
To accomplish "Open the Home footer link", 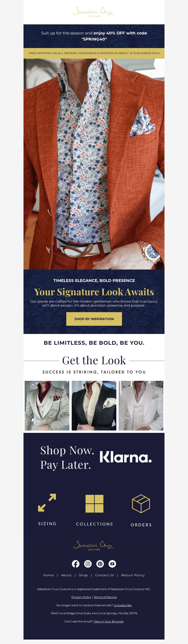I will click(x=48, y=575).
